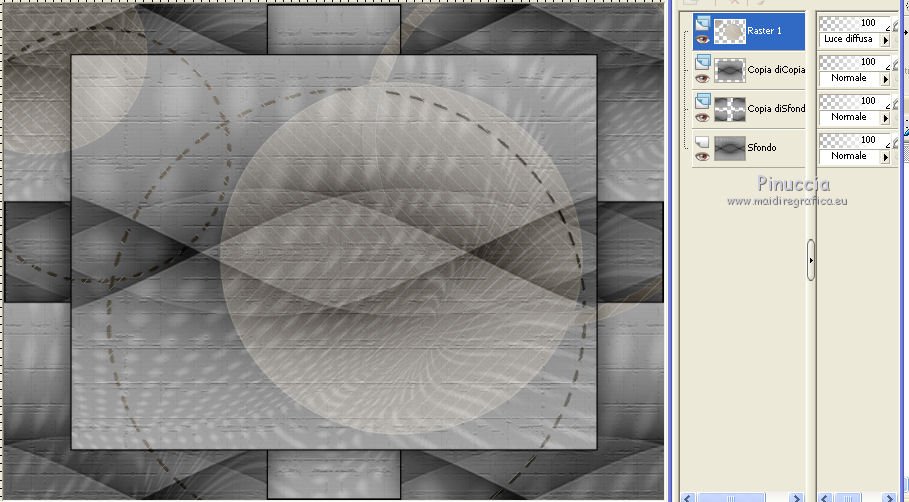Adjust the opacity slider of Copia diCopia
Viewport: 909px width, 502px height.
855,63
